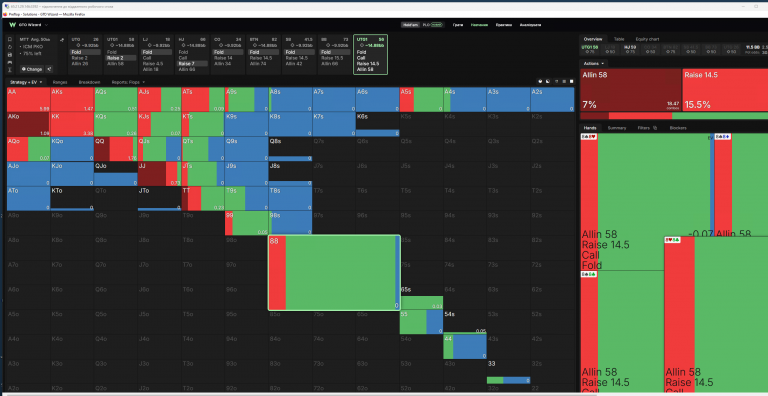This screenshot has width=768, height=396.
Task: Click the share icon next to Change
Action: coord(49,69)
